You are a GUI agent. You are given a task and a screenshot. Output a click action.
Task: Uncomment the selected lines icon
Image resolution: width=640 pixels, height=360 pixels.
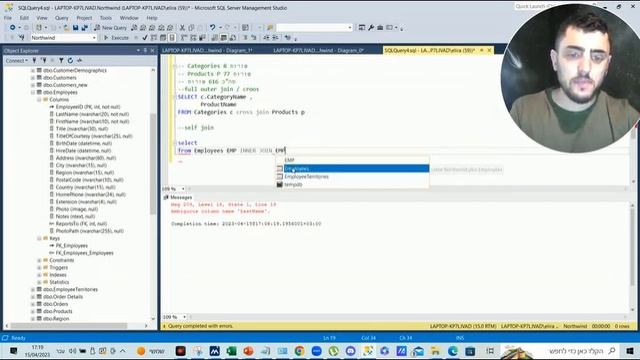253,38
